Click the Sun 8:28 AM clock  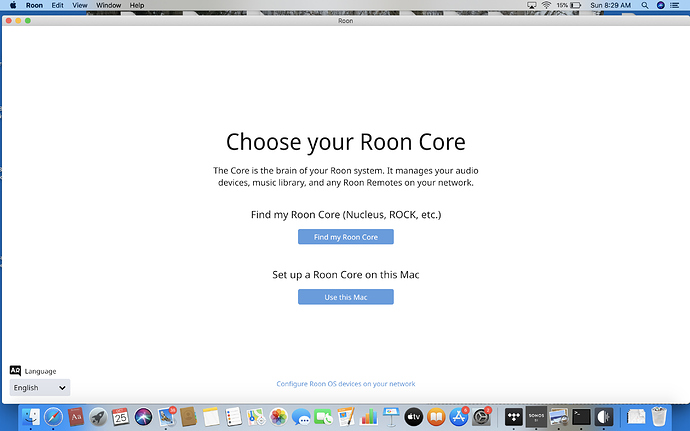coord(610,5)
